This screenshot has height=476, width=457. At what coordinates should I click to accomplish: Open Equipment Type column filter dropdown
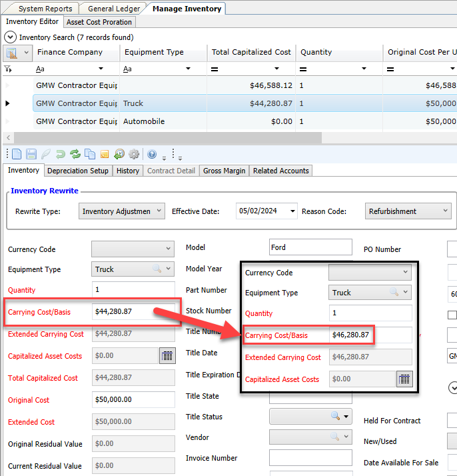(x=188, y=69)
